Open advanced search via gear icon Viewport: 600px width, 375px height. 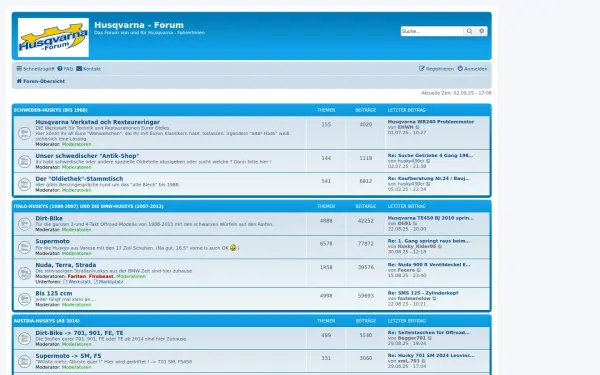click(x=481, y=31)
